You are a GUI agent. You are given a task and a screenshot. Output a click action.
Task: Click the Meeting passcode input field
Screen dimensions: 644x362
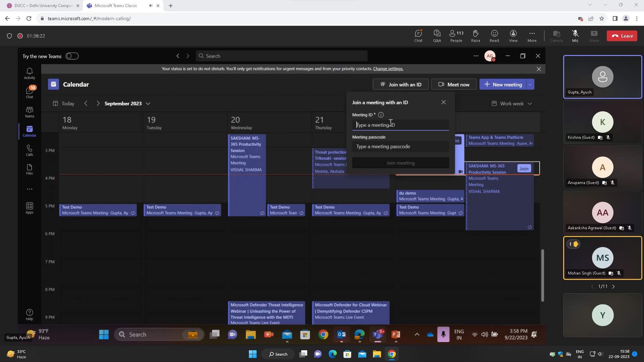click(x=400, y=146)
